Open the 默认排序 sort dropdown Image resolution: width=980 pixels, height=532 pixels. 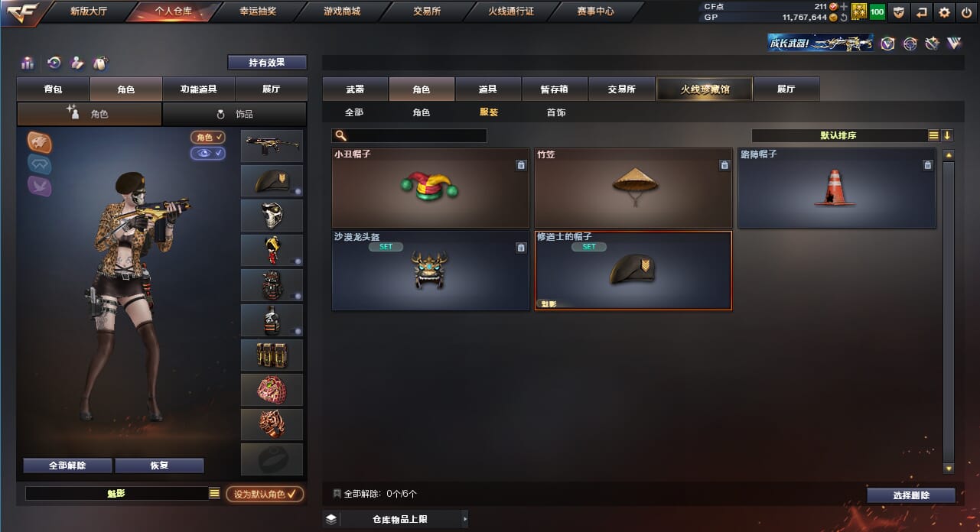coord(838,135)
